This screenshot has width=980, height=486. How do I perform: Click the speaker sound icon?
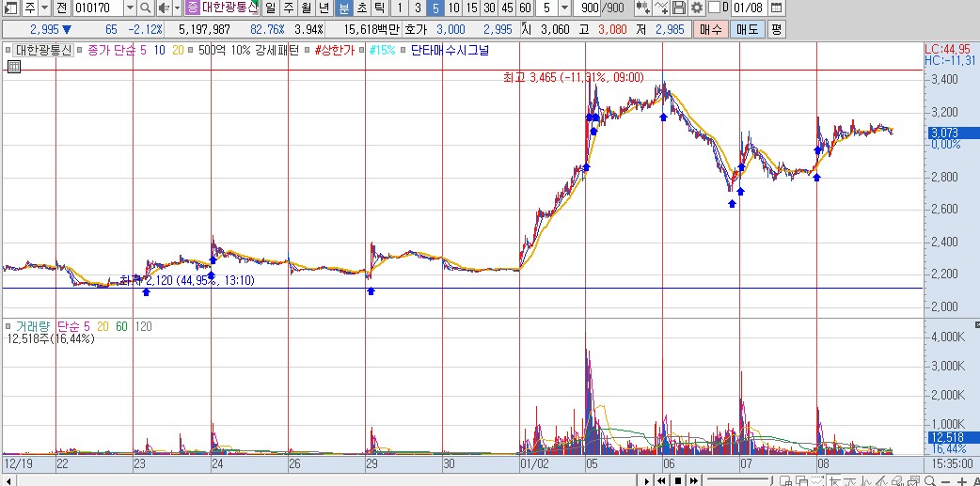coord(163,8)
